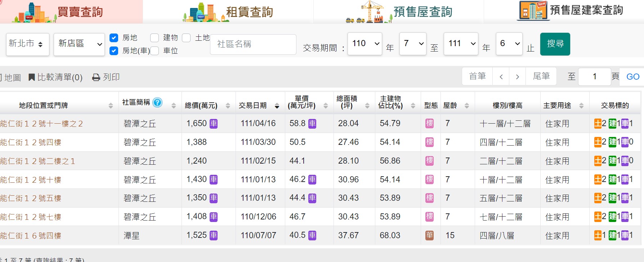Open the 比較清單(0) bookmark list

55,77
